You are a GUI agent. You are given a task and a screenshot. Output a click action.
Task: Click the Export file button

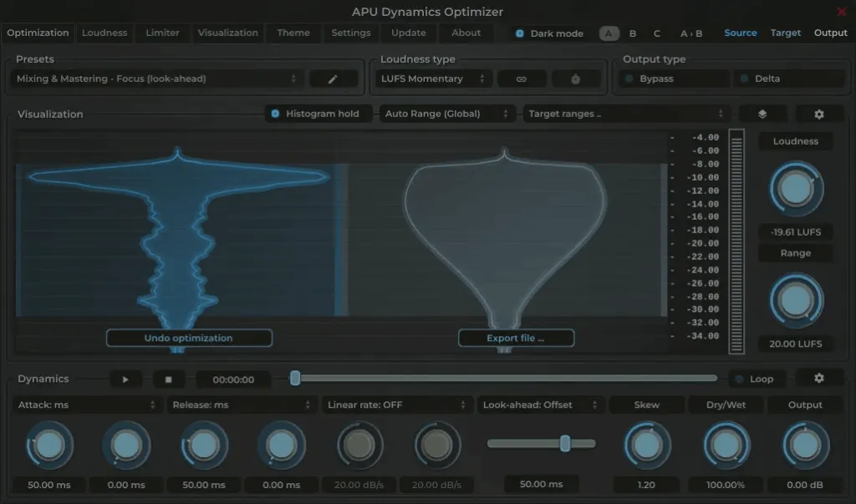(x=516, y=338)
